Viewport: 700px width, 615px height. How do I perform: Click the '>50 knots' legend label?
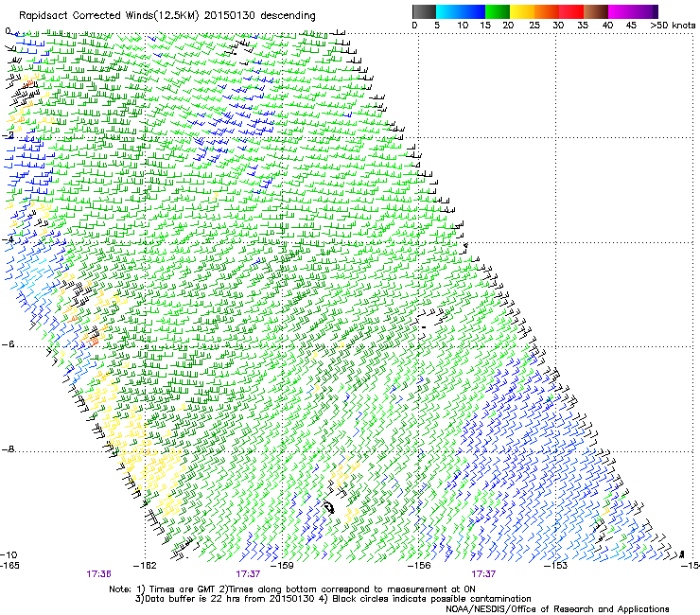point(673,26)
